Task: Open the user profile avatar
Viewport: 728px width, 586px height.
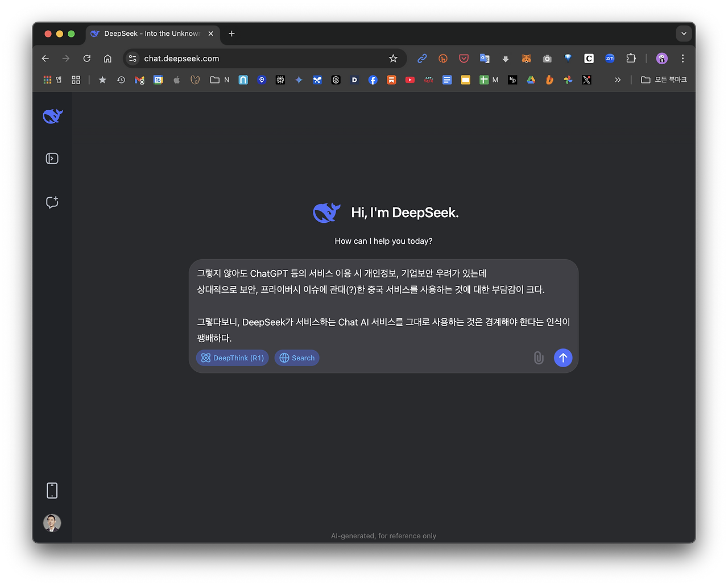Action: click(x=52, y=523)
